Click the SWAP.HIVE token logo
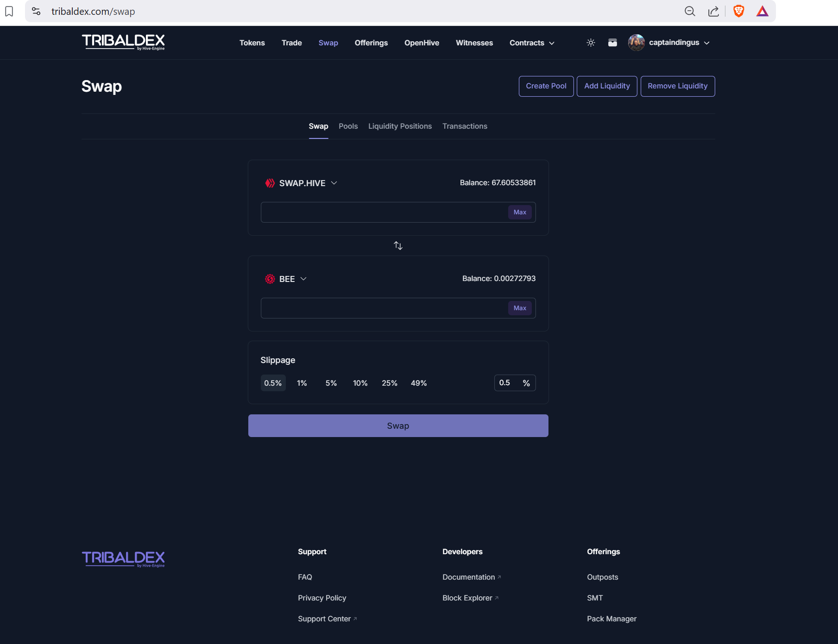838x644 pixels. coord(270,183)
